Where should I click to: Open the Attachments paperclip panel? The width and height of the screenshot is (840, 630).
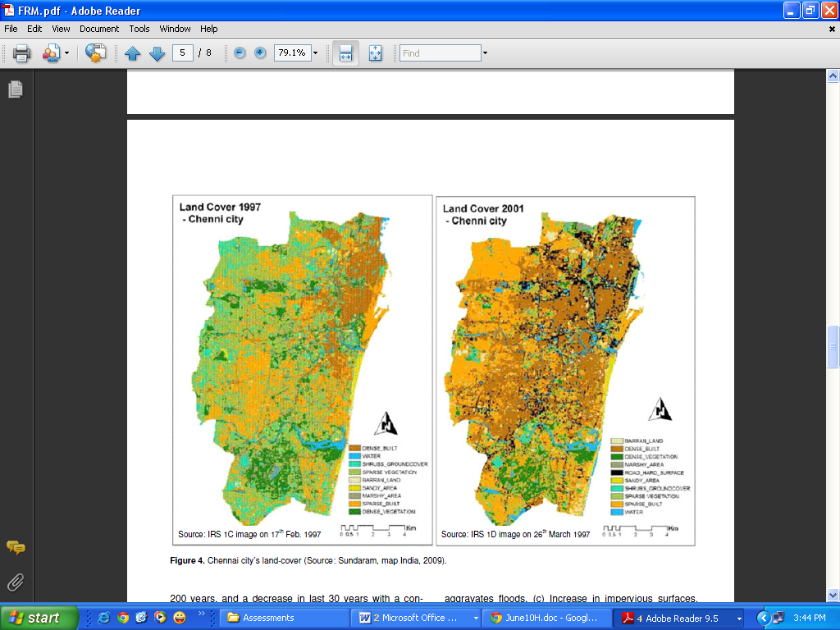tap(16, 582)
